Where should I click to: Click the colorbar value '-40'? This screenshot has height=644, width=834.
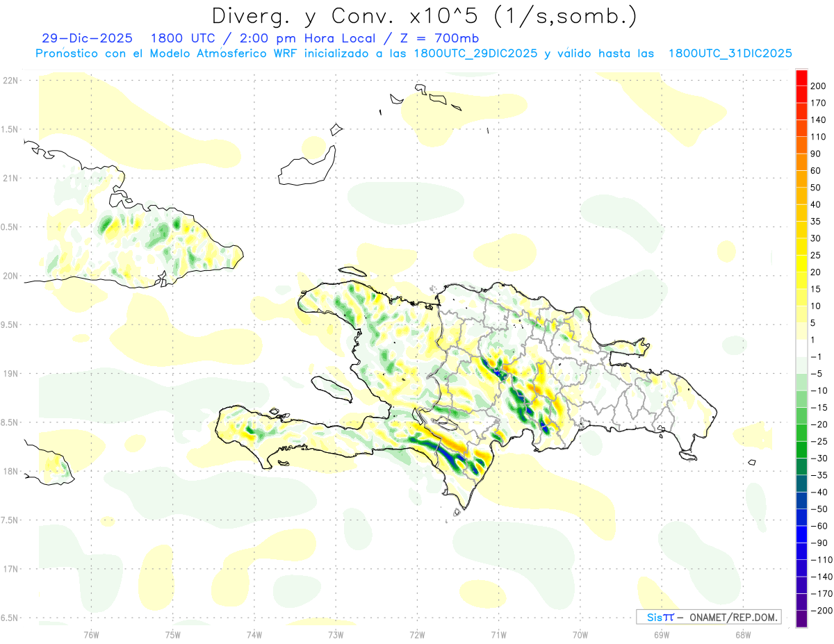tap(819, 492)
